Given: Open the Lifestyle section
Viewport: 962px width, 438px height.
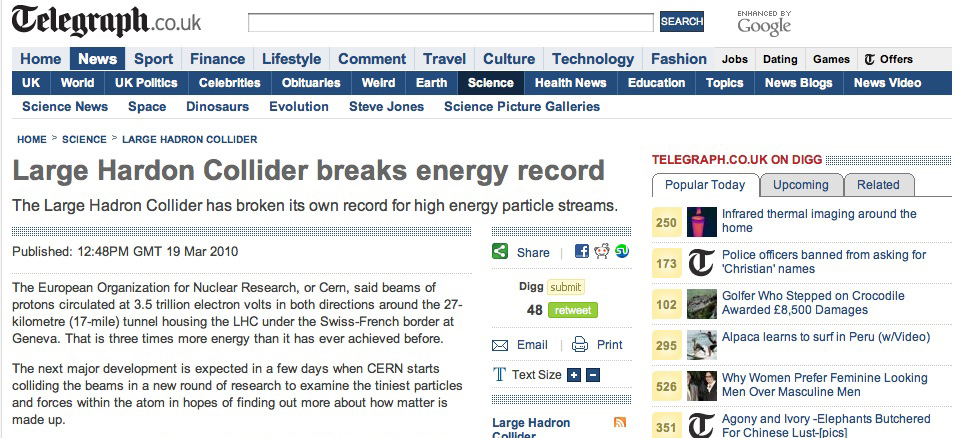Looking at the screenshot, I should [291, 59].
